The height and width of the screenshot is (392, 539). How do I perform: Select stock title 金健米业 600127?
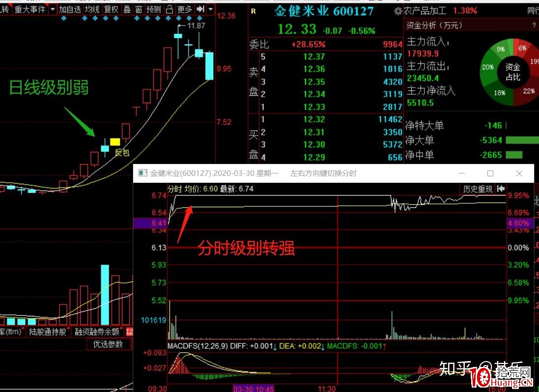tap(324, 11)
